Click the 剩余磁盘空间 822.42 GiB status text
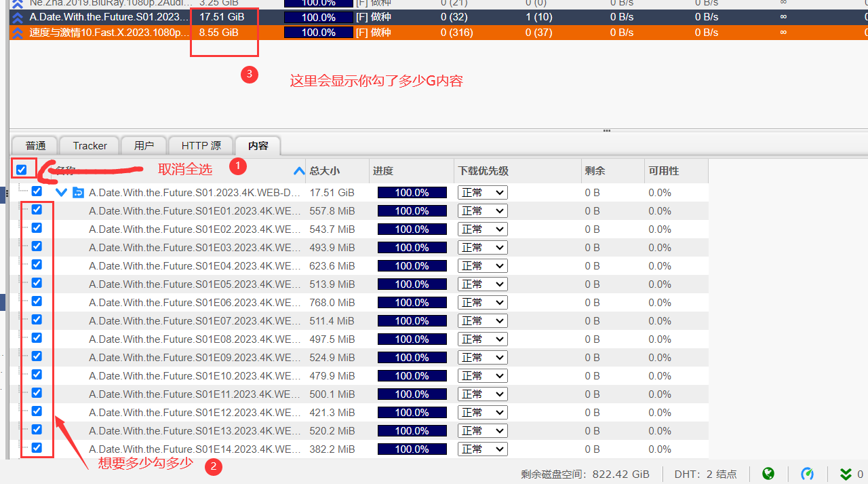Screen dimensions: 868x484 click(x=585, y=474)
